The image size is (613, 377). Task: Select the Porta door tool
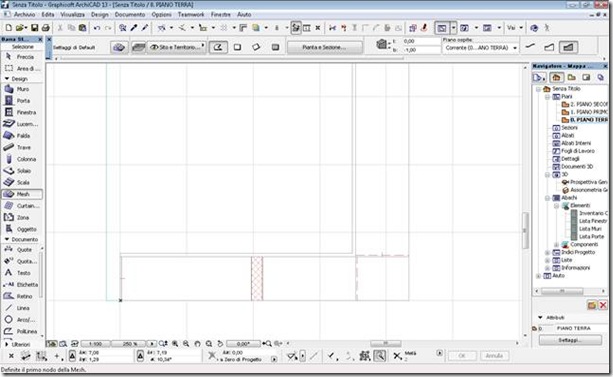(22, 101)
